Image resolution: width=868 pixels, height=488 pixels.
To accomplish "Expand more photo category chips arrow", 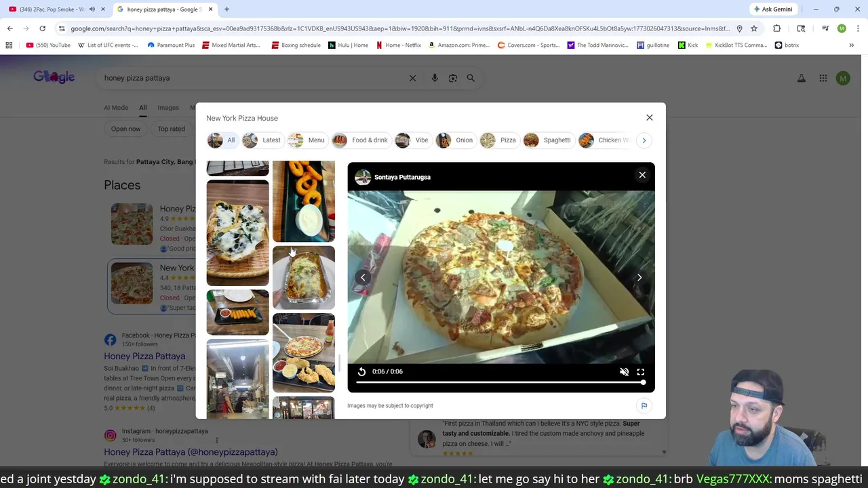I will click(644, 140).
